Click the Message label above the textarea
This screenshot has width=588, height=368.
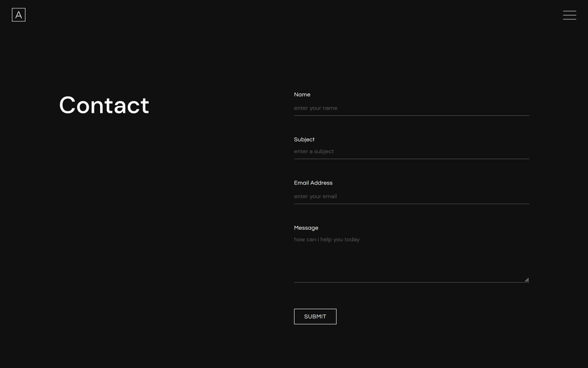[306, 227]
